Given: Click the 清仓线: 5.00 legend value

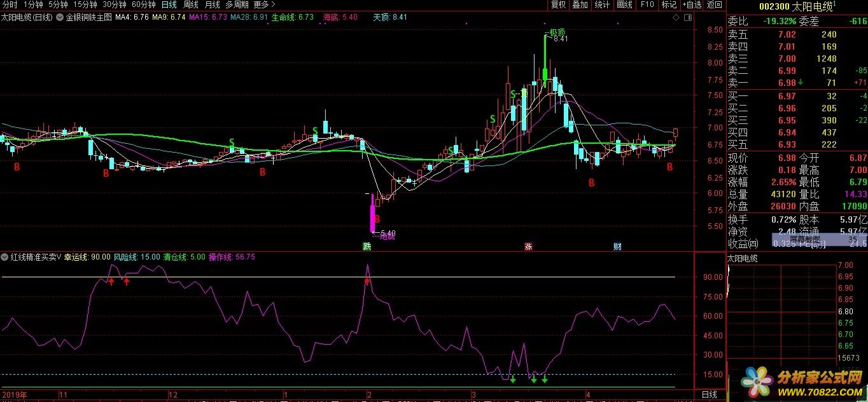Looking at the screenshot, I should pos(185,258).
